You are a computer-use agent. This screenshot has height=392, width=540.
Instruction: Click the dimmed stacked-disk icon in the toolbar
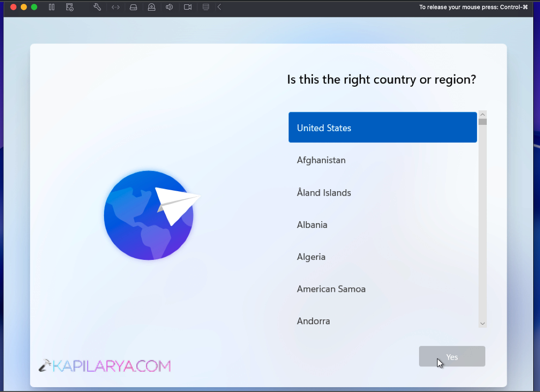coord(206,7)
